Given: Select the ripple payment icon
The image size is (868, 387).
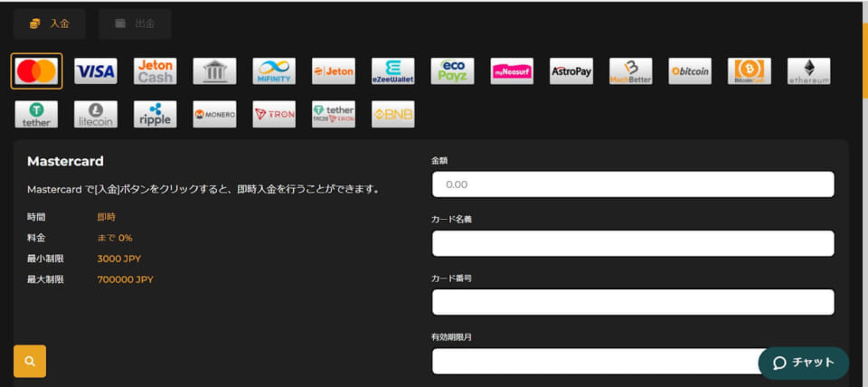Looking at the screenshot, I should 155,114.
